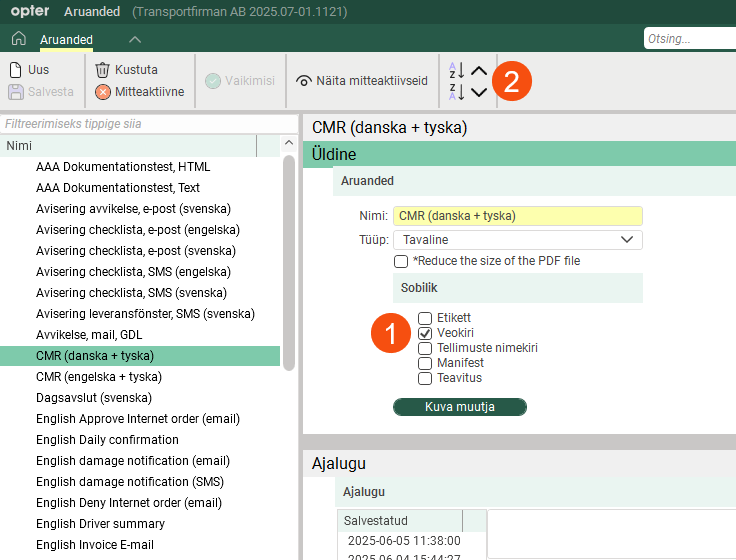Screen dimensions: 736x560
Task: Select CMR (engelska + tyska) in the list
Action: point(99,377)
